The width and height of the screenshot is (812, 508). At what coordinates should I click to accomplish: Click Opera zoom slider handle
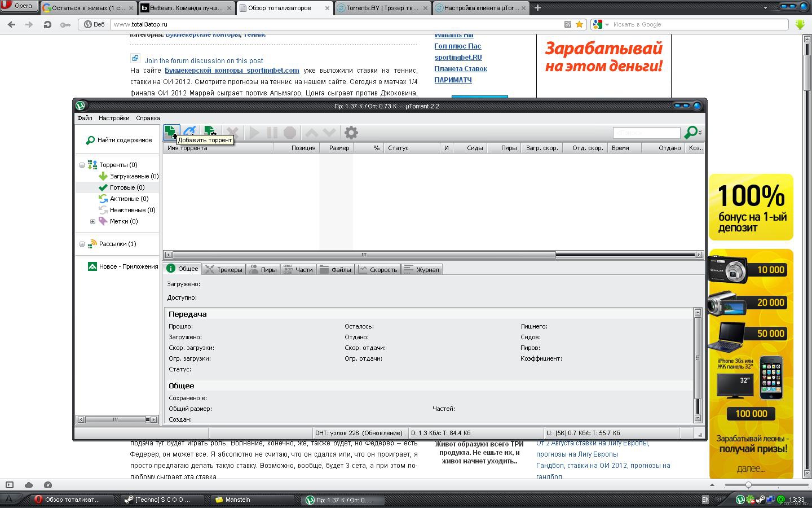point(748,485)
